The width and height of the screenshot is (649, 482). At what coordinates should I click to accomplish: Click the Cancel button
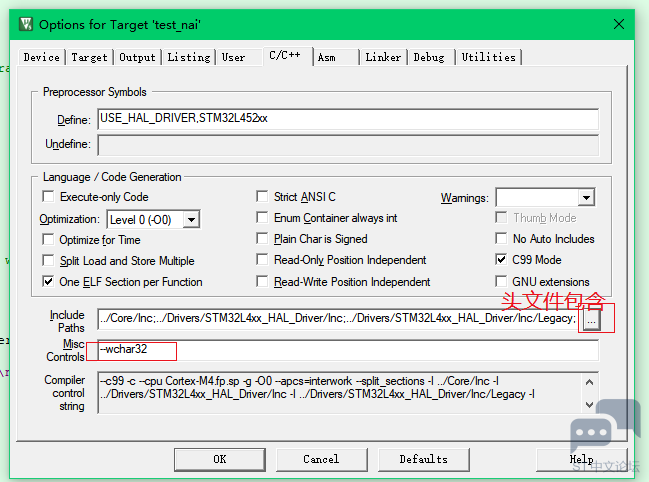click(322, 459)
